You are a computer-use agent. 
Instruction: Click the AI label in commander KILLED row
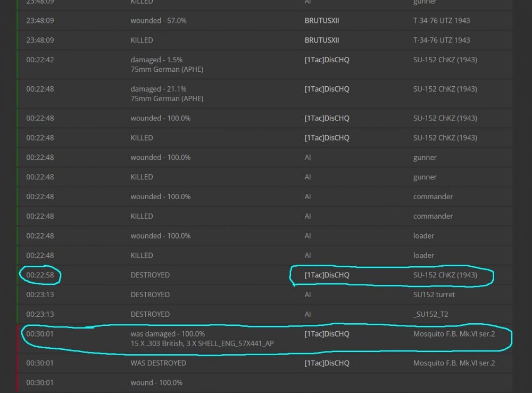point(307,216)
